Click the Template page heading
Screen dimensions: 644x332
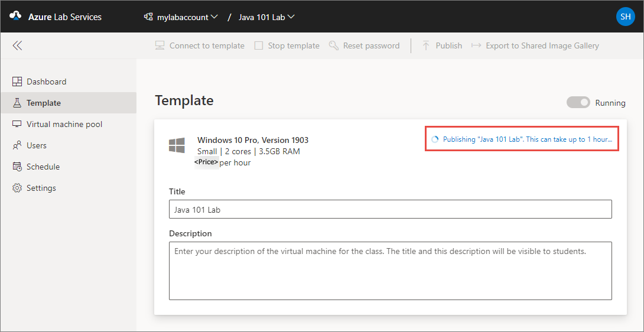[184, 100]
